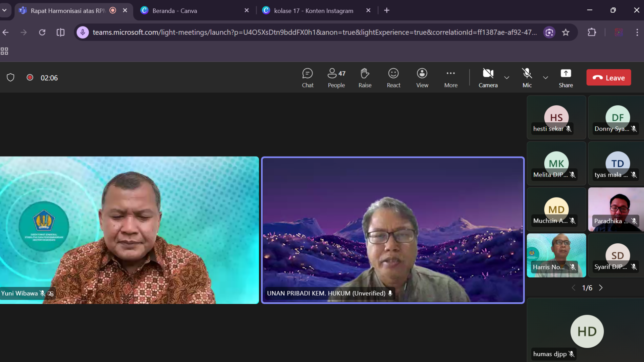The width and height of the screenshot is (644, 362).
Task: Switch to kolase 17 Konten Instagram tab
Action: click(x=313, y=11)
